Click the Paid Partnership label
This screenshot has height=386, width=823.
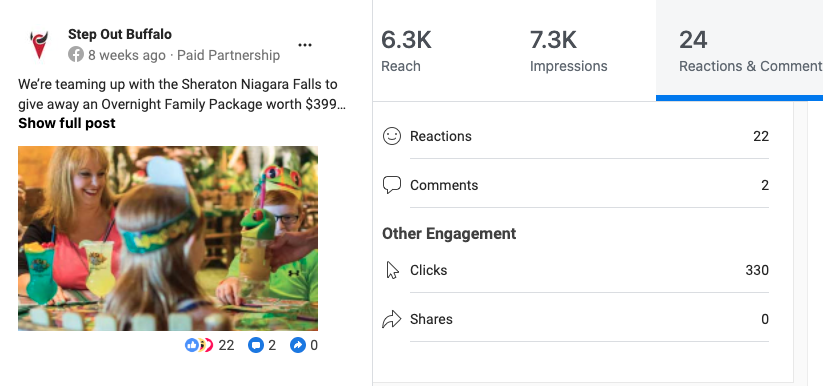[228, 55]
